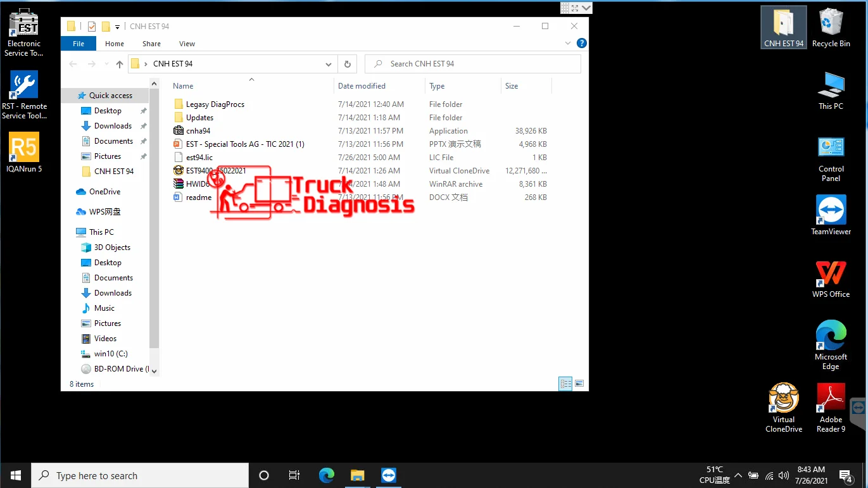Viewport: 868px width, 488px height.
Task: Select the Recycle Bin desktop icon
Action: pyautogui.click(x=831, y=28)
